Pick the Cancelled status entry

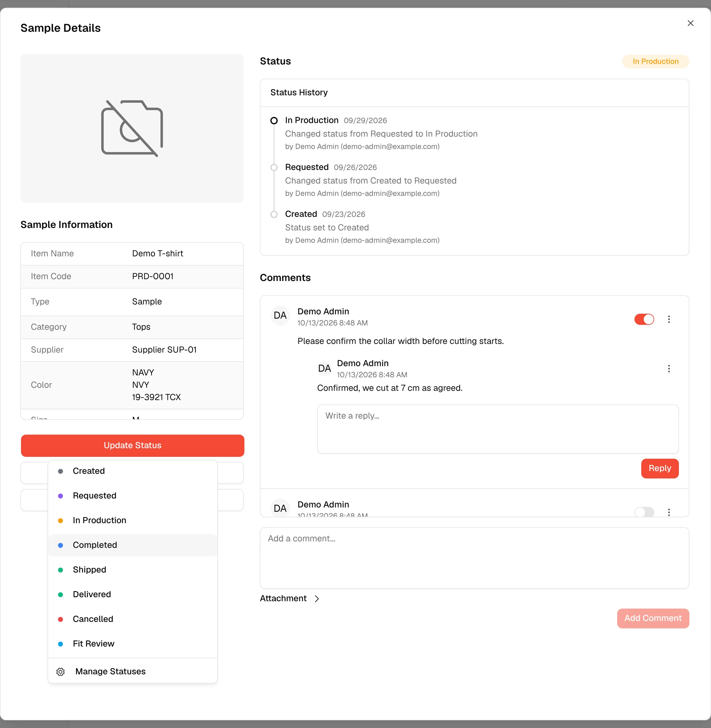(132, 619)
